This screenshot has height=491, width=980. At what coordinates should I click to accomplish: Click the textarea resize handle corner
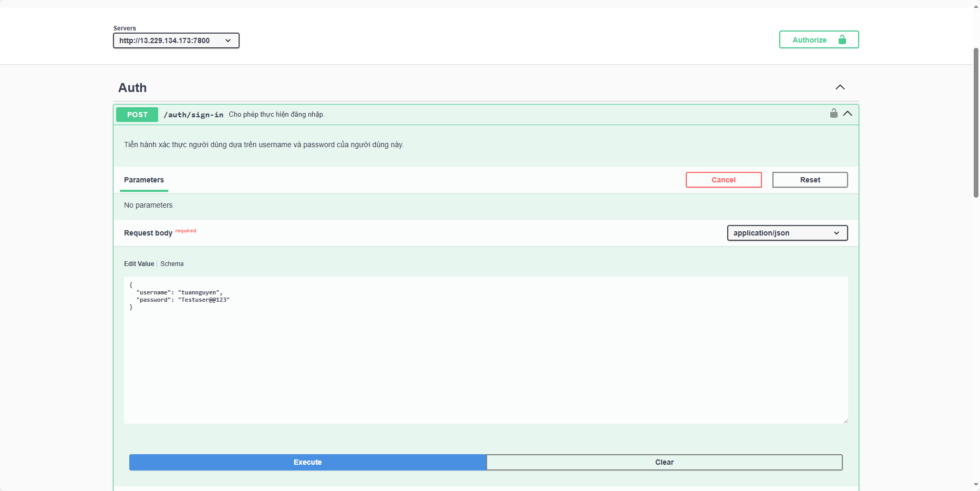click(845, 421)
